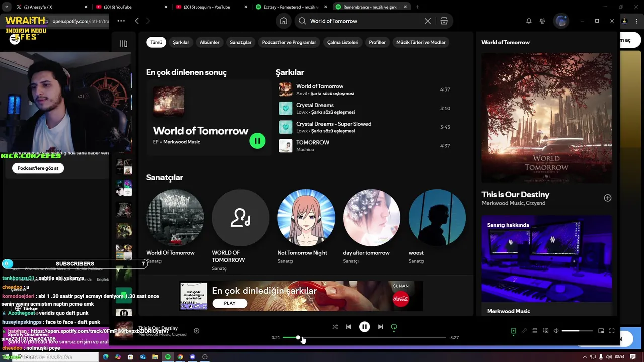Viewport: 644px width, 362px height.
Task: Open the miniplayer icon
Action: [x=601, y=331]
